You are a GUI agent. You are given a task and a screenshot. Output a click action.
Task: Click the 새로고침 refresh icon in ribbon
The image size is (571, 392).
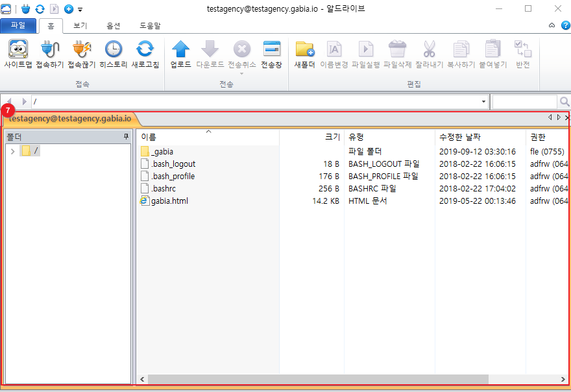(x=145, y=54)
